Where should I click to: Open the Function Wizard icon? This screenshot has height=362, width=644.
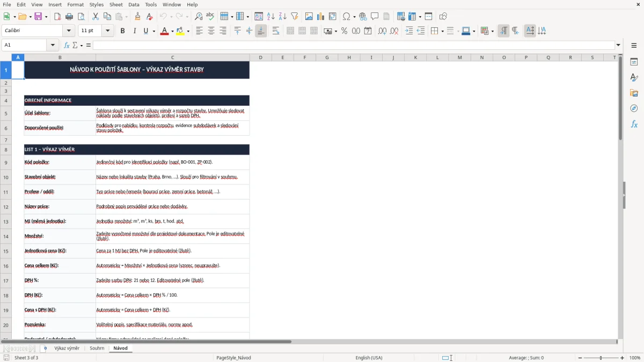pyautogui.click(x=67, y=45)
